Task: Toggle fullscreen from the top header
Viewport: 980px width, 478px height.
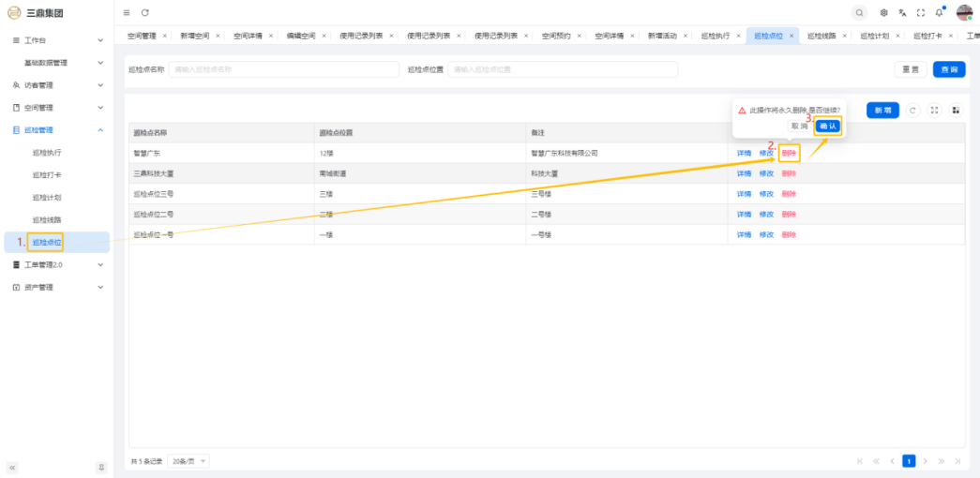Action: (x=920, y=13)
